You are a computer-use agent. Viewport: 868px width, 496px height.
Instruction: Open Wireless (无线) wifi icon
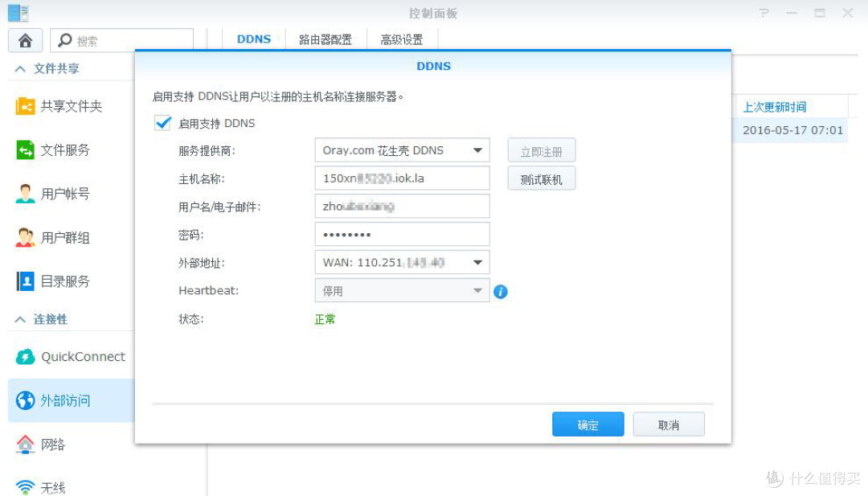[25, 487]
